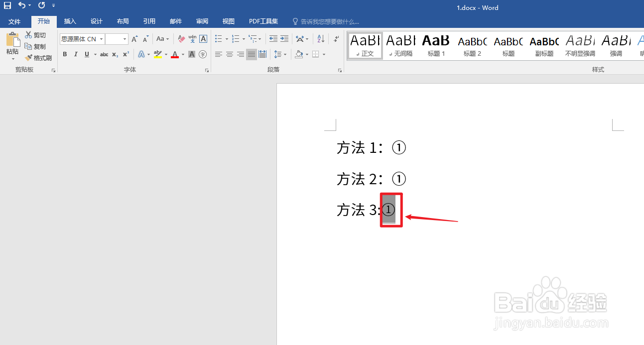
Task: Click the Grow Font icon
Action: point(134,39)
